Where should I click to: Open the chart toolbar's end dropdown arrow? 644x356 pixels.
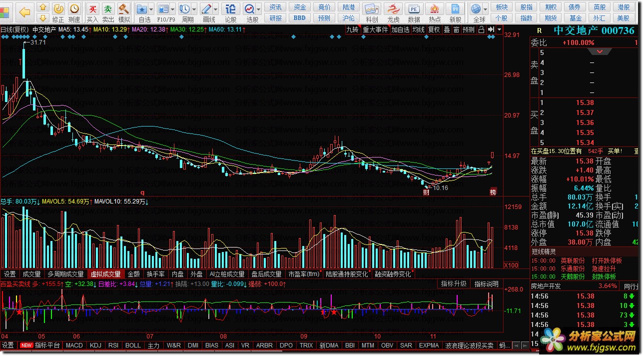click(x=499, y=30)
